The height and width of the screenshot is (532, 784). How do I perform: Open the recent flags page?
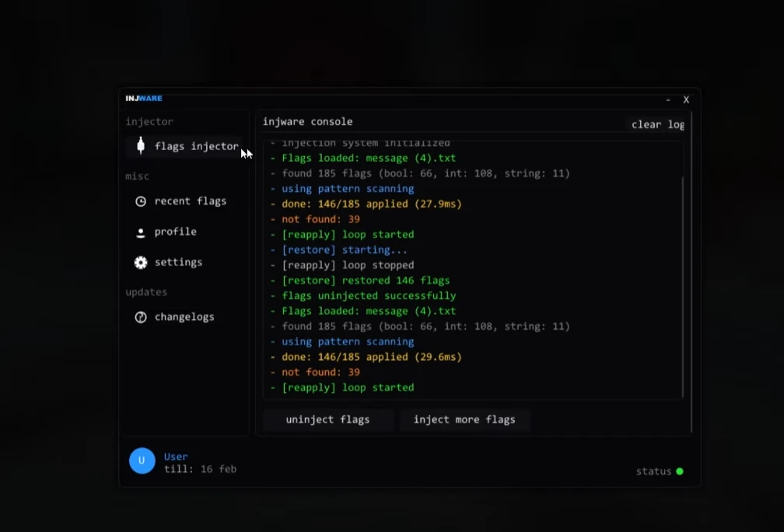(x=184, y=201)
